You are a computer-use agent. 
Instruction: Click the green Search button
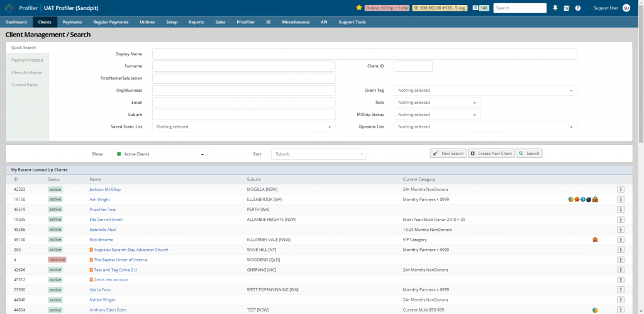tap(529, 154)
